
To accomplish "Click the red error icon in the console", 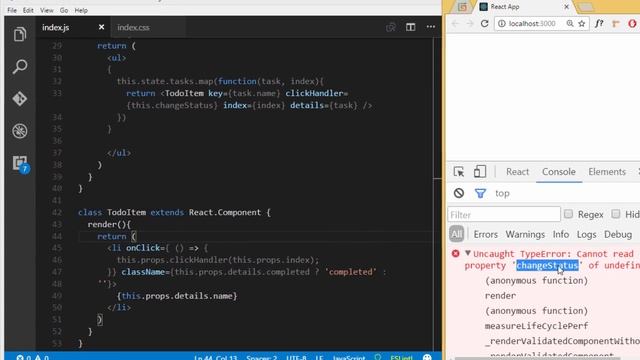I will point(456,253).
